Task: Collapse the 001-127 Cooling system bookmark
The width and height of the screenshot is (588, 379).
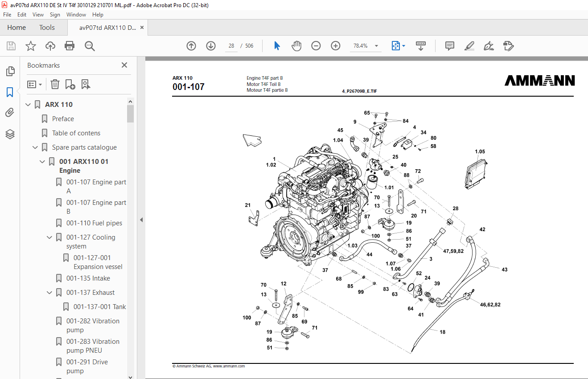Action: tap(50, 237)
